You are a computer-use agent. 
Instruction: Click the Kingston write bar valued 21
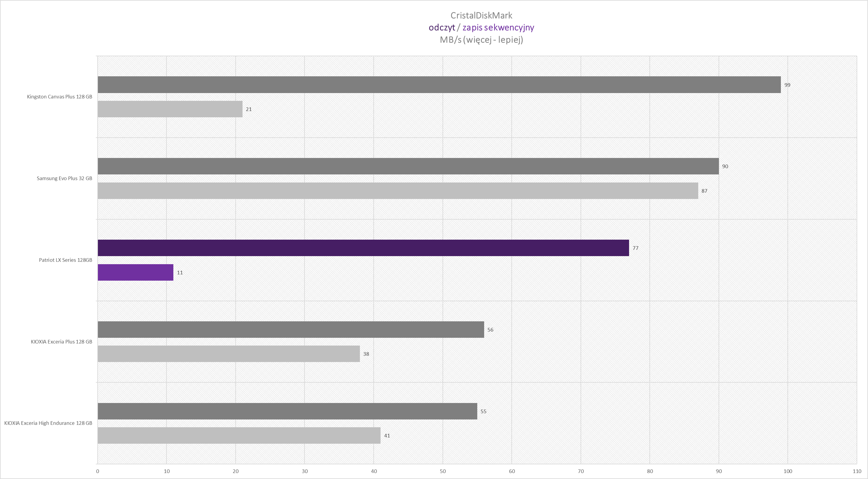[x=170, y=109]
